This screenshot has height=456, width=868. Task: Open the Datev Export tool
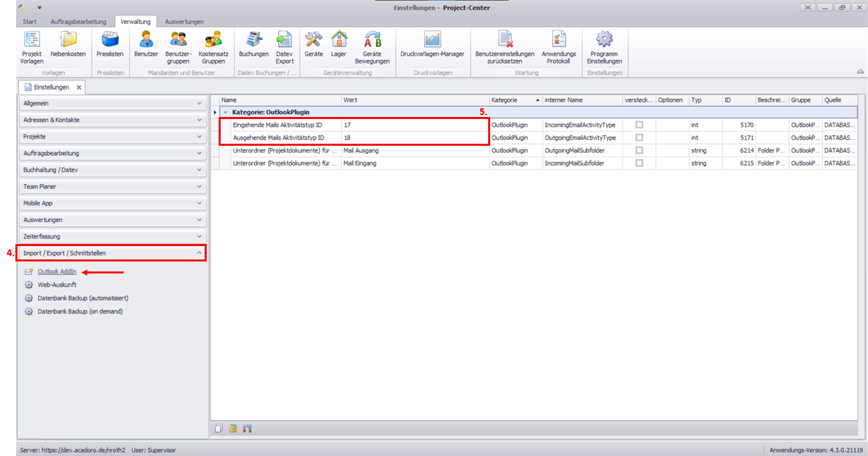284,47
